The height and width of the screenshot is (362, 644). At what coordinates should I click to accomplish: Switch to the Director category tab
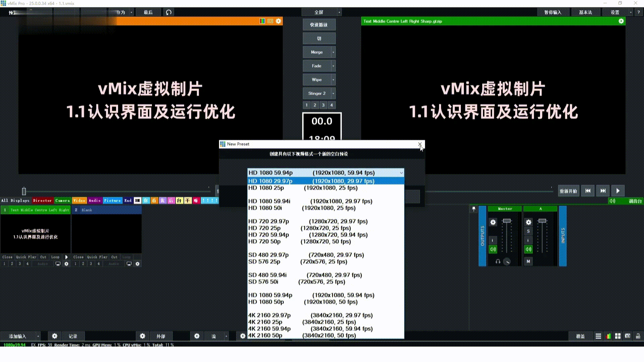coord(42,200)
